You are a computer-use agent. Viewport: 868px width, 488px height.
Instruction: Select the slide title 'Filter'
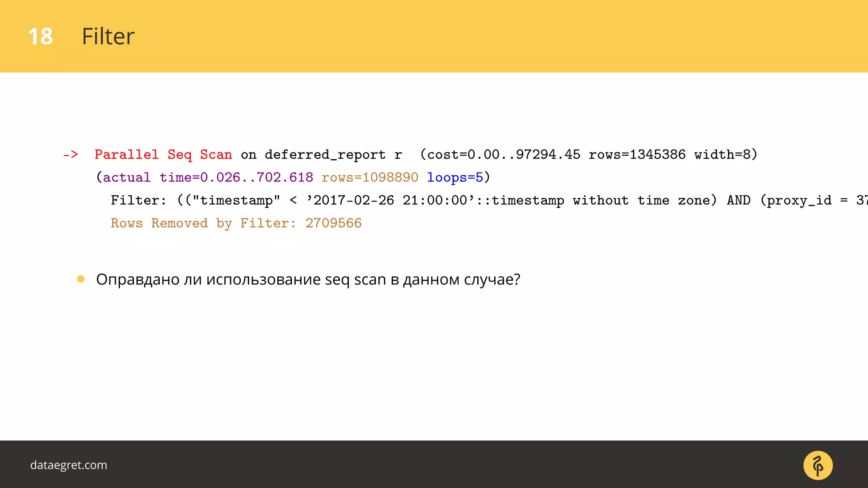pos(108,36)
